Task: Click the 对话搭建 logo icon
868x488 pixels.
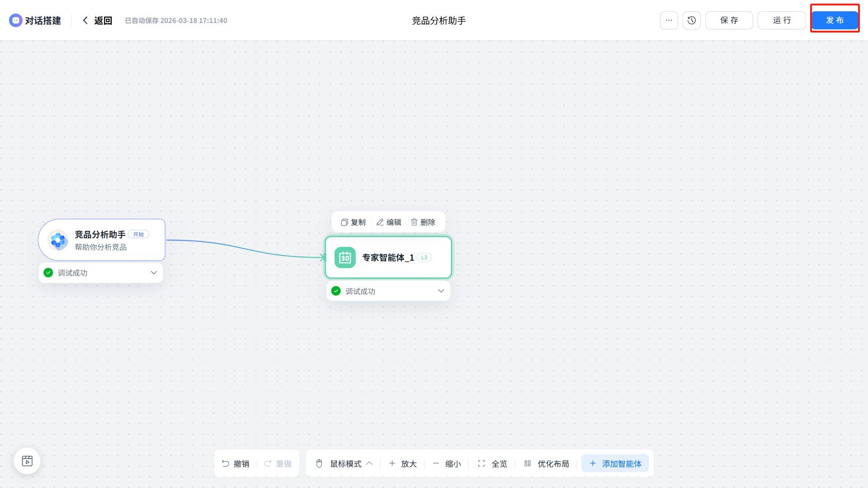Action: (16, 20)
